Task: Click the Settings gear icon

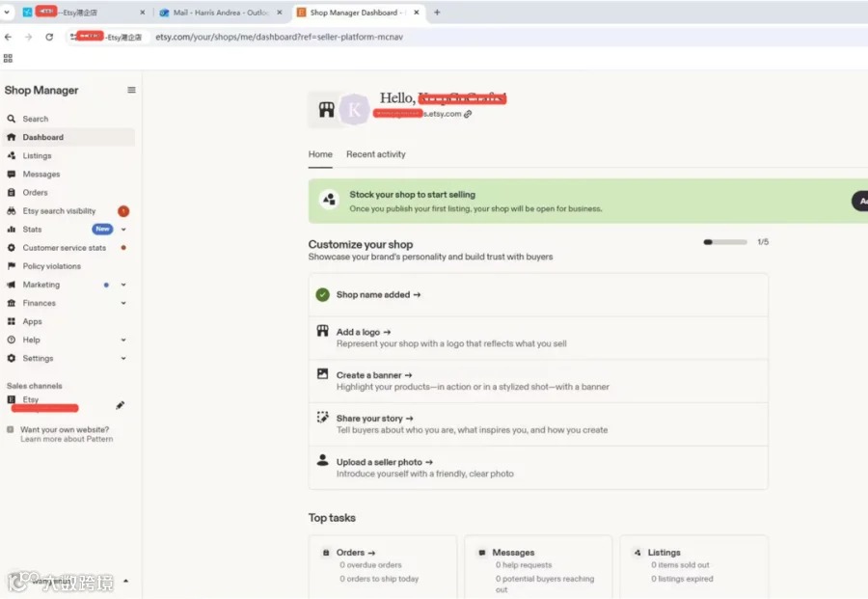Action: point(11,358)
